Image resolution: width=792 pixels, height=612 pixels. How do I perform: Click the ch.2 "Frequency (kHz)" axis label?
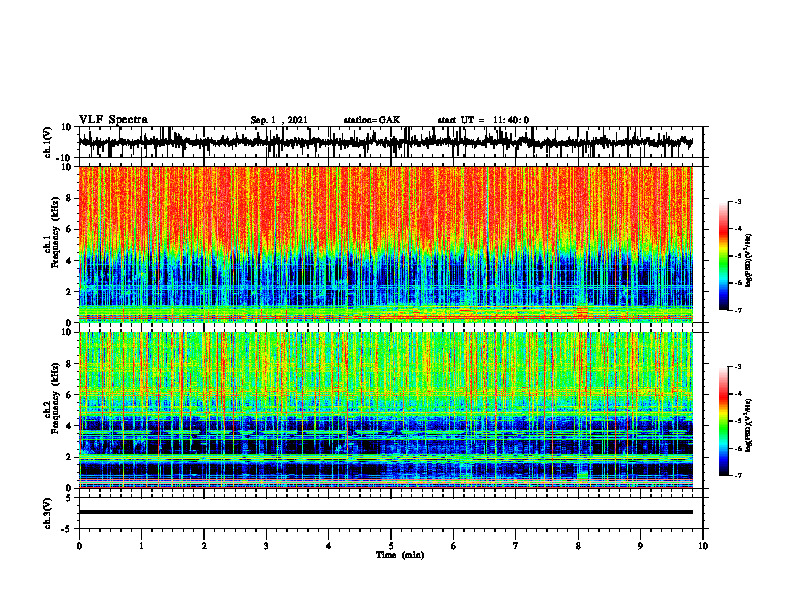55,398
